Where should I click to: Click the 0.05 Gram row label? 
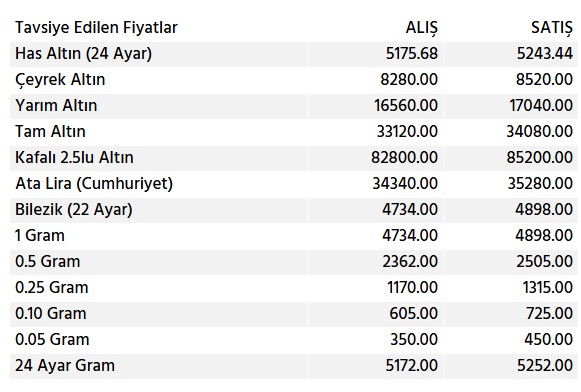52,340
